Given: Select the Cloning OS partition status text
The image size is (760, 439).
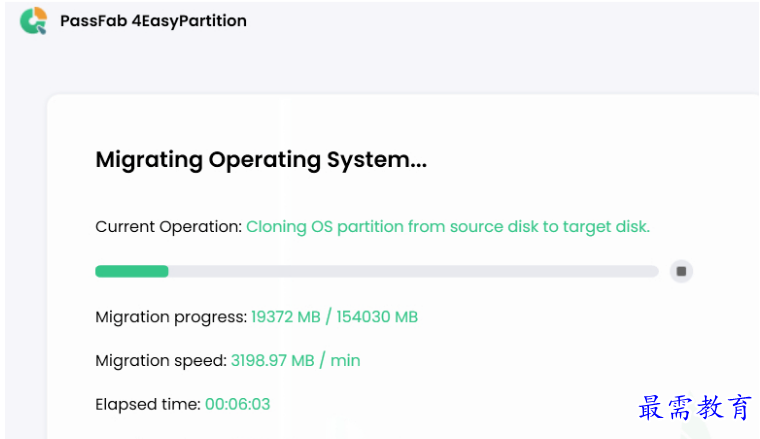Looking at the screenshot, I should pos(448,227).
